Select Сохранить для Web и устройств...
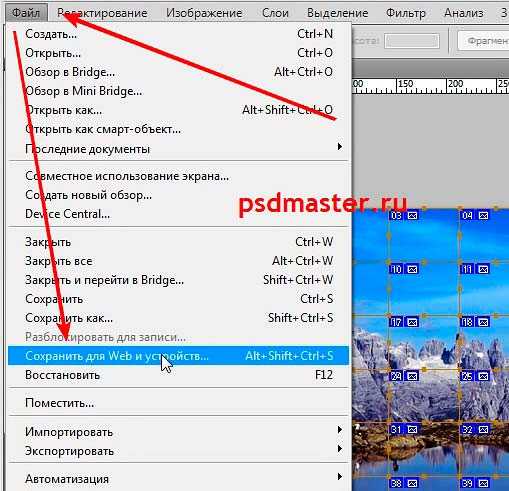The image size is (509, 491). click(x=178, y=356)
